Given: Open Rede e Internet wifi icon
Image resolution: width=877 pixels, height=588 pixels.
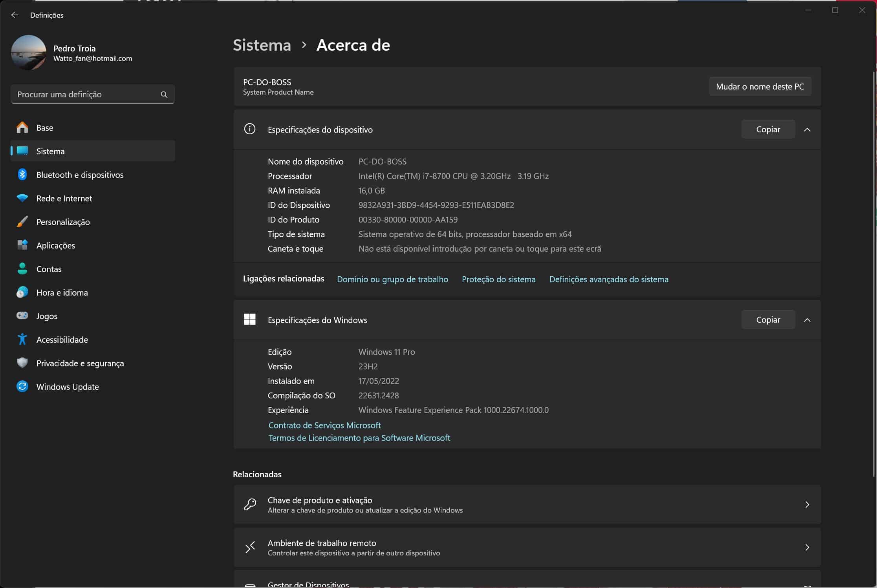Looking at the screenshot, I should tap(22, 198).
